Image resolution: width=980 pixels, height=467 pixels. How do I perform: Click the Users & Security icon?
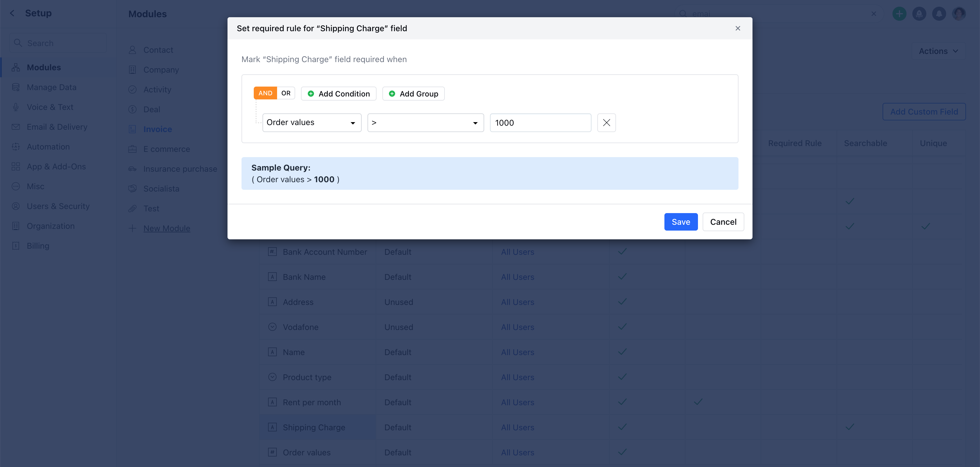(15, 206)
